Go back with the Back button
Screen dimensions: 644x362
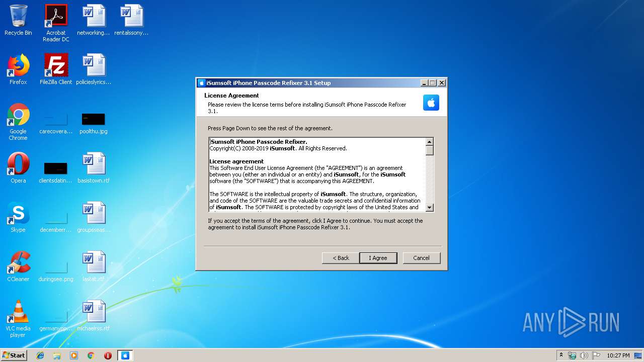[x=341, y=258]
